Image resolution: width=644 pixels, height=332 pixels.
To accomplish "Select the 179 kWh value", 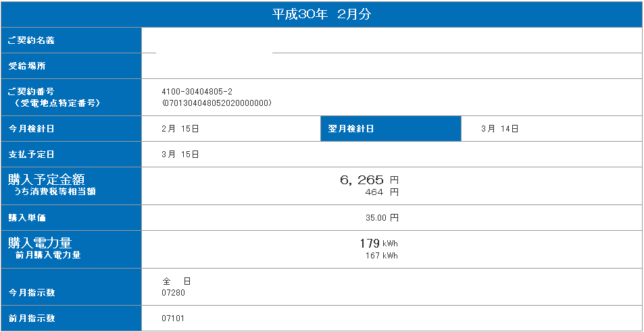I will [378, 243].
